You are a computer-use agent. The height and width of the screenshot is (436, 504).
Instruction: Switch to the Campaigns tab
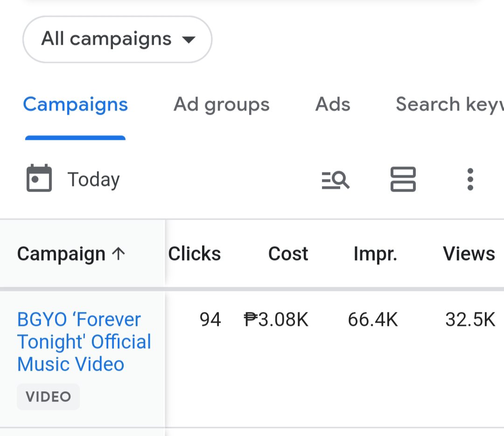[x=76, y=104]
